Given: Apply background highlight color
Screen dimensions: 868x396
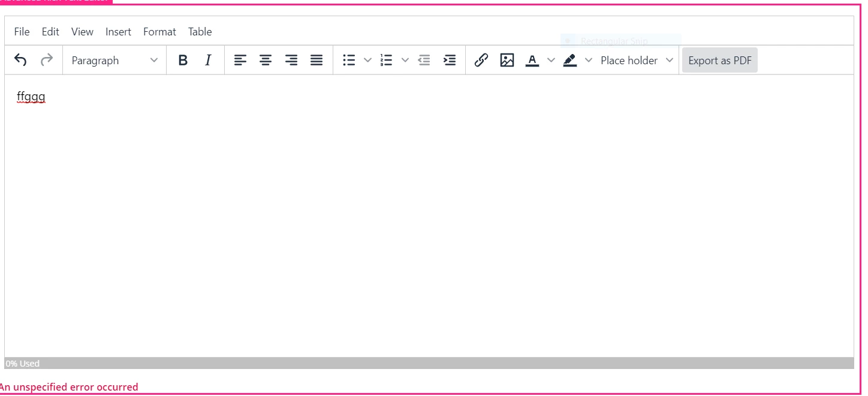Looking at the screenshot, I should pyautogui.click(x=570, y=60).
